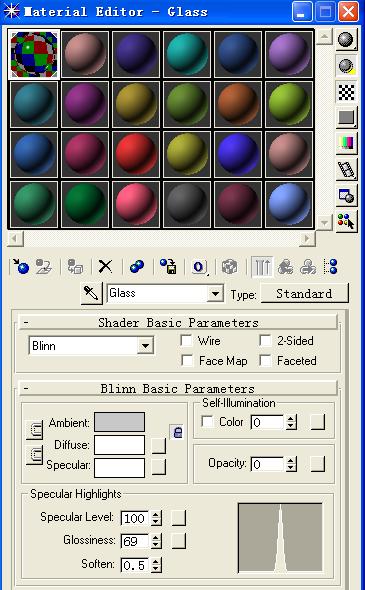Click the Specular Level spinner arrows
365x590 pixels.
(x=156, y=518)
